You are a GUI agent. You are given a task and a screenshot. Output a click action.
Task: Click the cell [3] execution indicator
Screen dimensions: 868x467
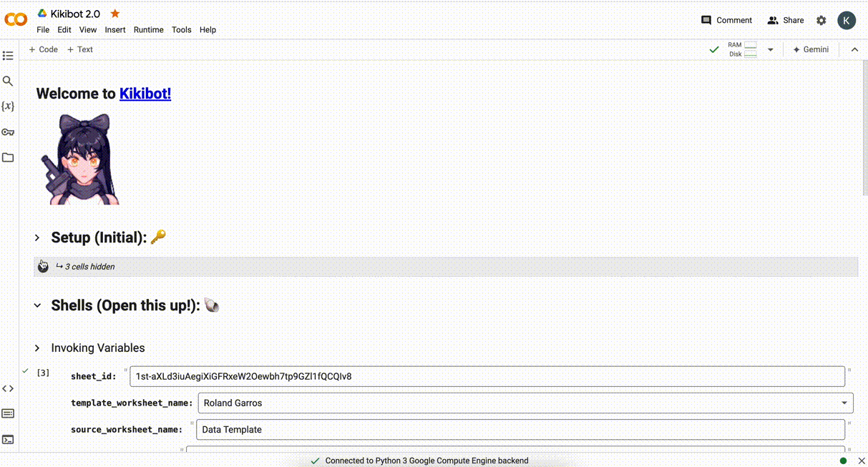[x=43, y=373]
